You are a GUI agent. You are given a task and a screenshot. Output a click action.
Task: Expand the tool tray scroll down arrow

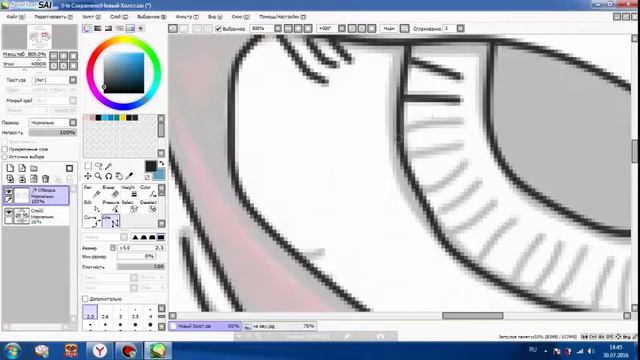click(162, 224)
